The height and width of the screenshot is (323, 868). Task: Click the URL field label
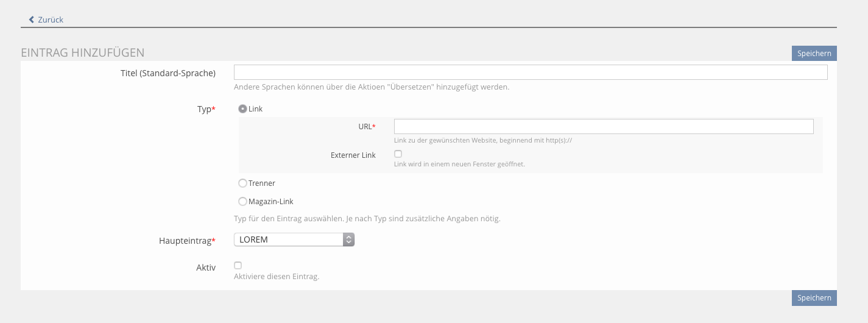[x=366, y=127]
